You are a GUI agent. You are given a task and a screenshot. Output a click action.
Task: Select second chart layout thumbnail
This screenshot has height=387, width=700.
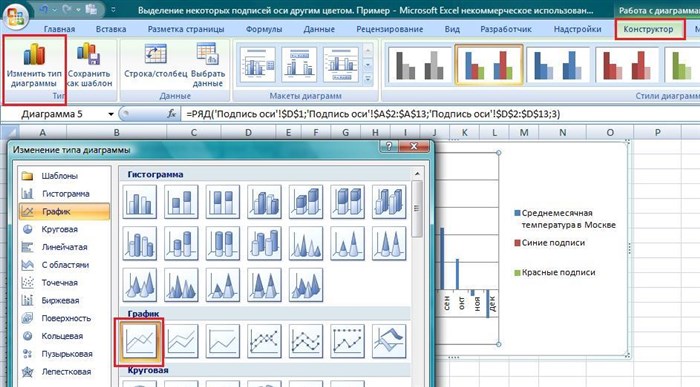[299, 65]
